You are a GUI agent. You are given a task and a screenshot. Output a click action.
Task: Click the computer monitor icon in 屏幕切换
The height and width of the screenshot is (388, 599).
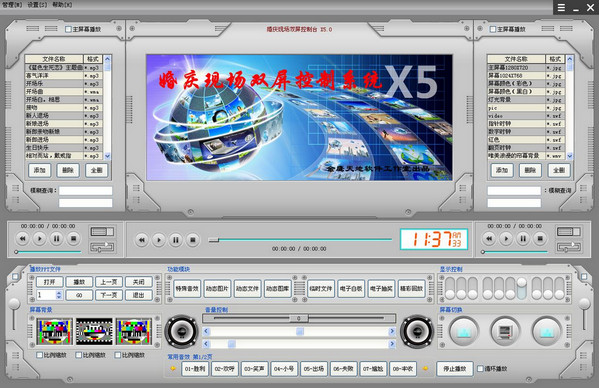click(505, 331)
